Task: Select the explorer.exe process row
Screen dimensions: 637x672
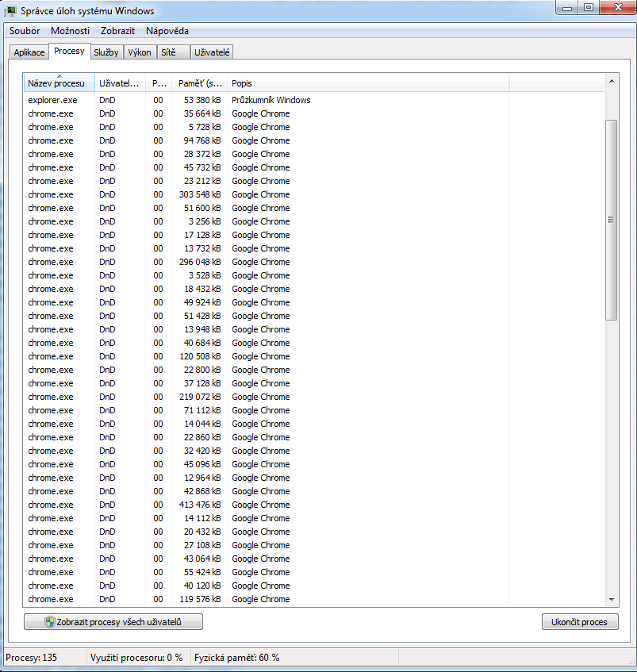Action: (267, 100)
